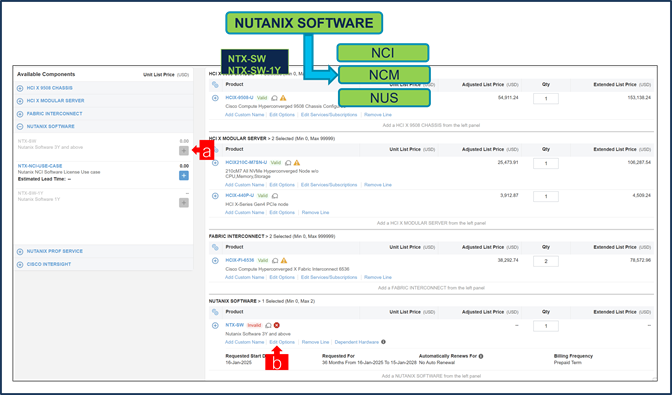672x395 pixels.
Task: Click the 38,292.74 adjusted list price
Action: coord(508,260)
